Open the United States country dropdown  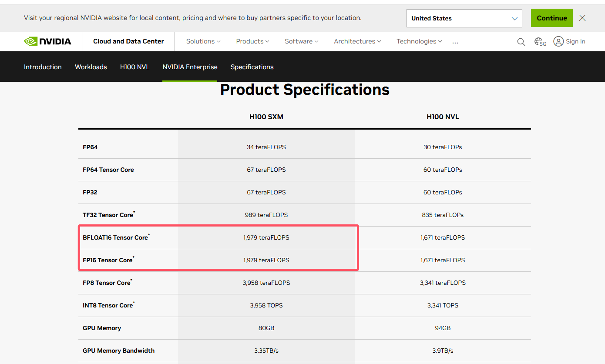(464, 18)
